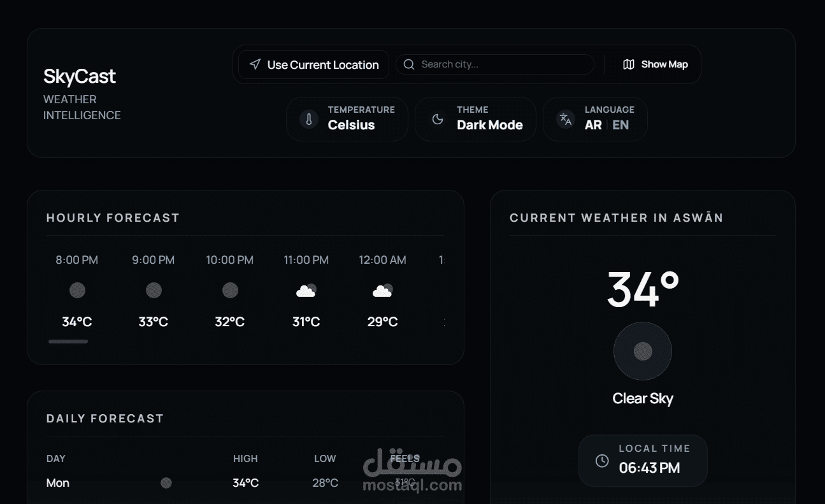
Task: Click the moon icon in Theme card
Action: (x=438, y=119)
